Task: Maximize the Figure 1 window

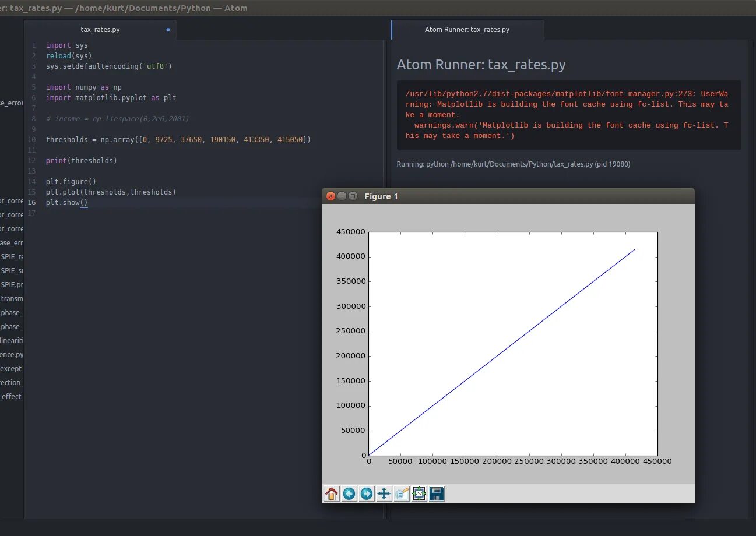Action: 353,196
